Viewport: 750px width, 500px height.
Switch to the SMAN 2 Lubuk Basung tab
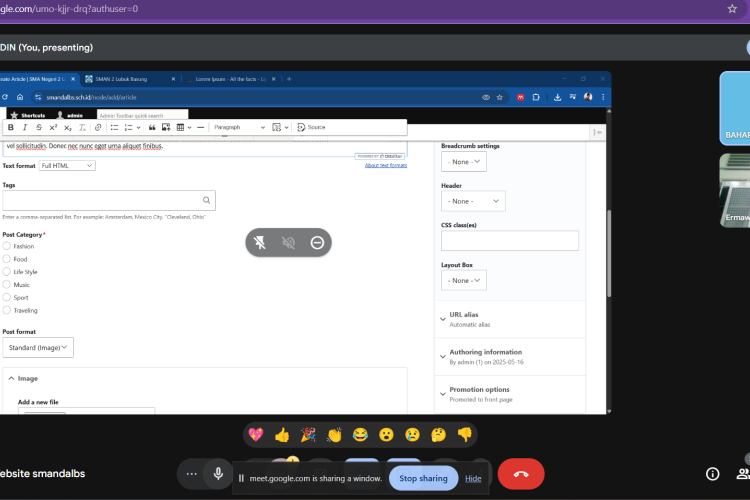[x=130, y=79]
